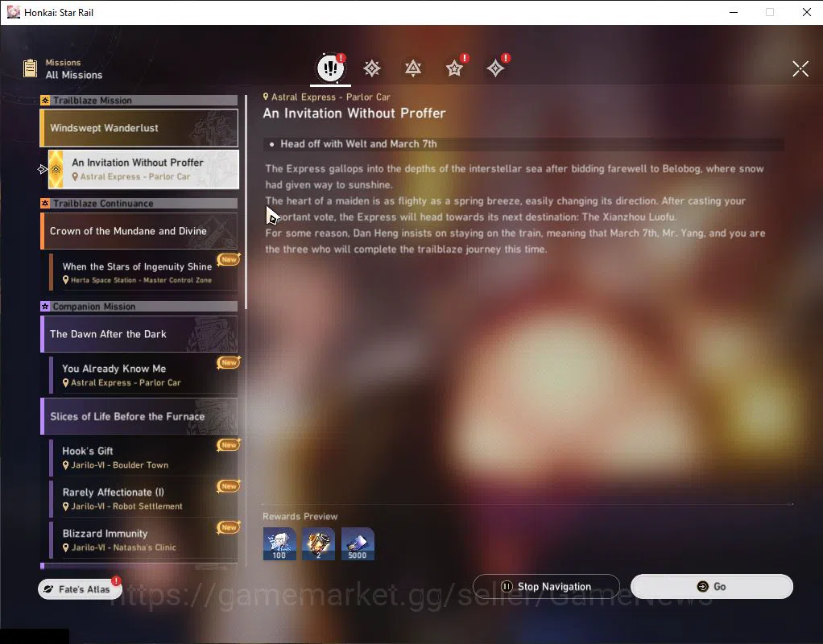Viewport: 823px width, 644px height.
Task: Open Fate's Atlas button
Action: (x=80, y=589)
